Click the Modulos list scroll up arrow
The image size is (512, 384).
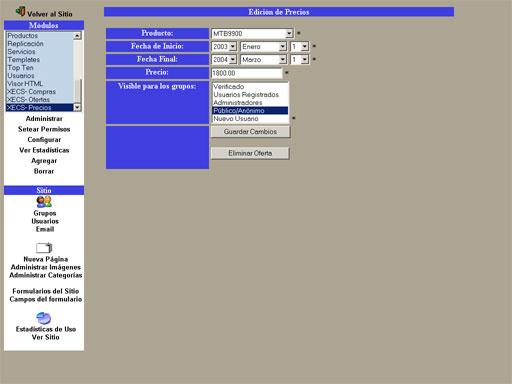[77, 36]
